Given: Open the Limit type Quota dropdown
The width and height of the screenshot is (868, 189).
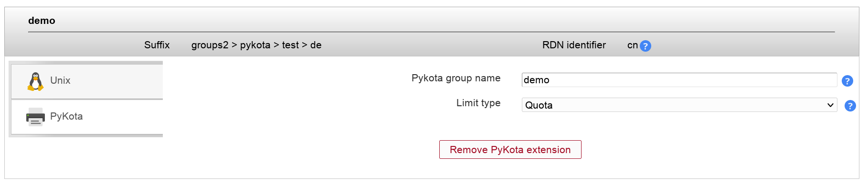Looking at the screenshot, I should [679, 105].
